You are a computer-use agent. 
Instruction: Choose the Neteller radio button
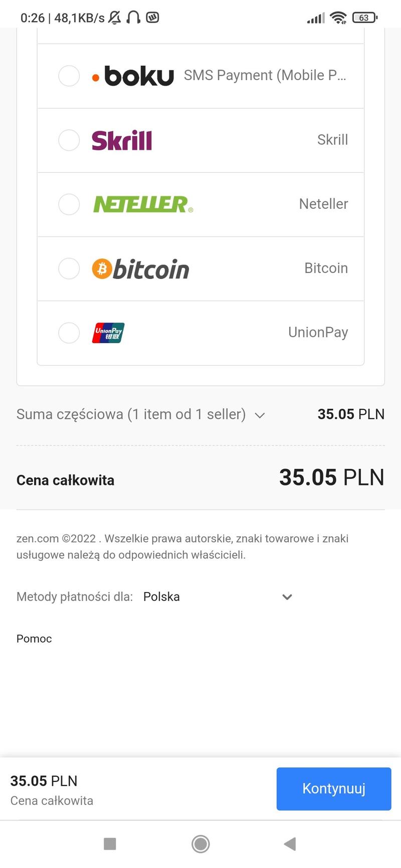(69, 204)
